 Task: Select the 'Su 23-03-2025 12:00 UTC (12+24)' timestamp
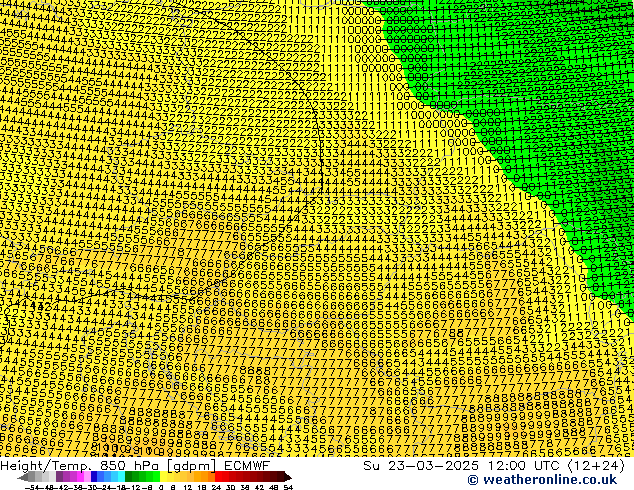(494, 466)
